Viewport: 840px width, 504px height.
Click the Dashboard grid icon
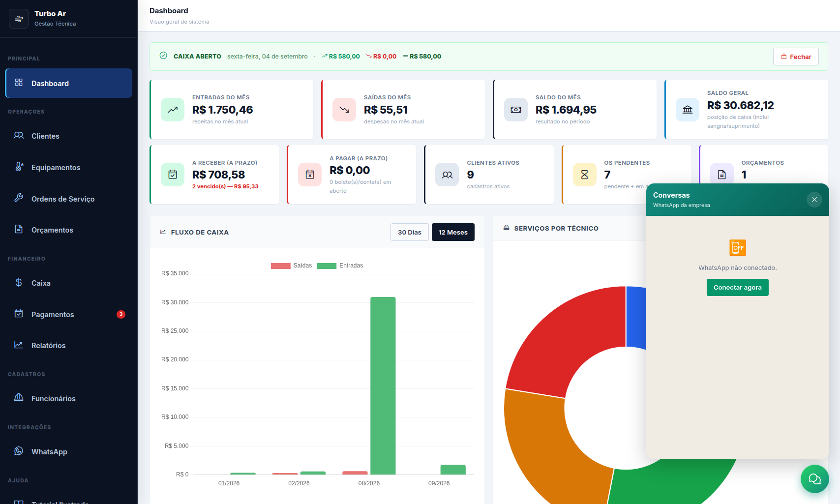19,83
